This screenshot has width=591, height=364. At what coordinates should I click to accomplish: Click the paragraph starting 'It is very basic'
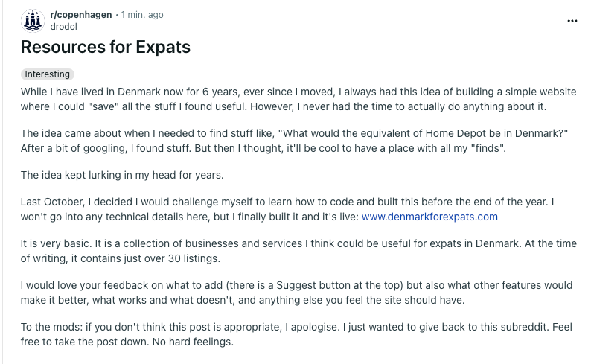coord(298,251)
